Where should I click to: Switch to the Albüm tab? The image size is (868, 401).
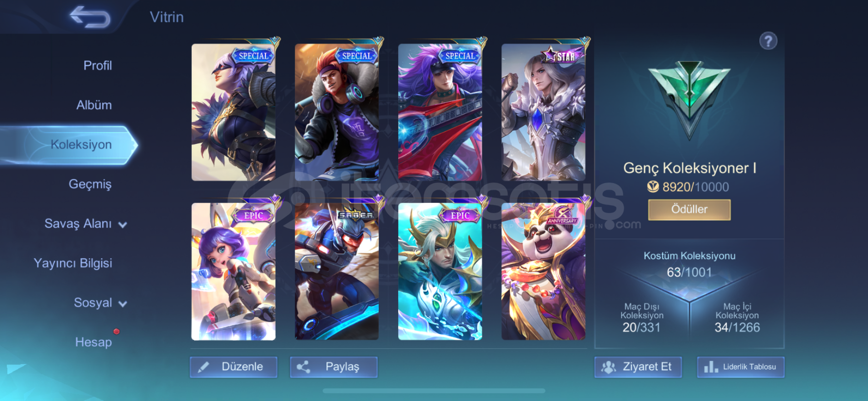click(94, 105)
